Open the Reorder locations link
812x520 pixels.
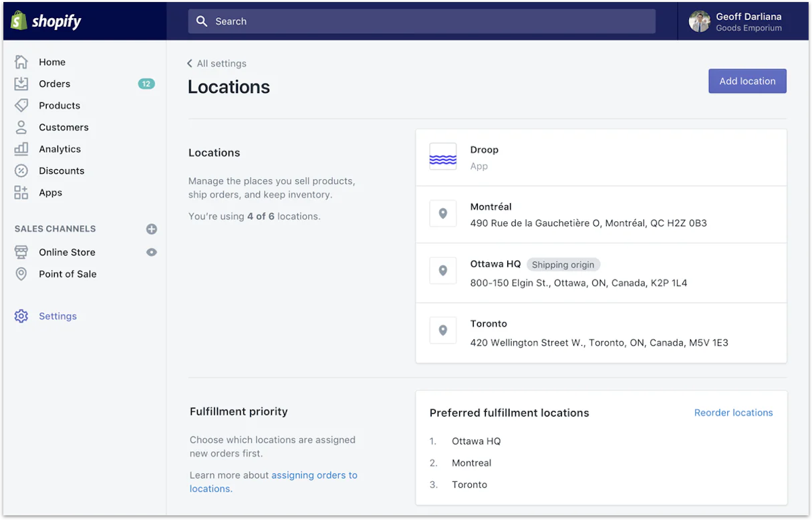[x=733, y=412]
